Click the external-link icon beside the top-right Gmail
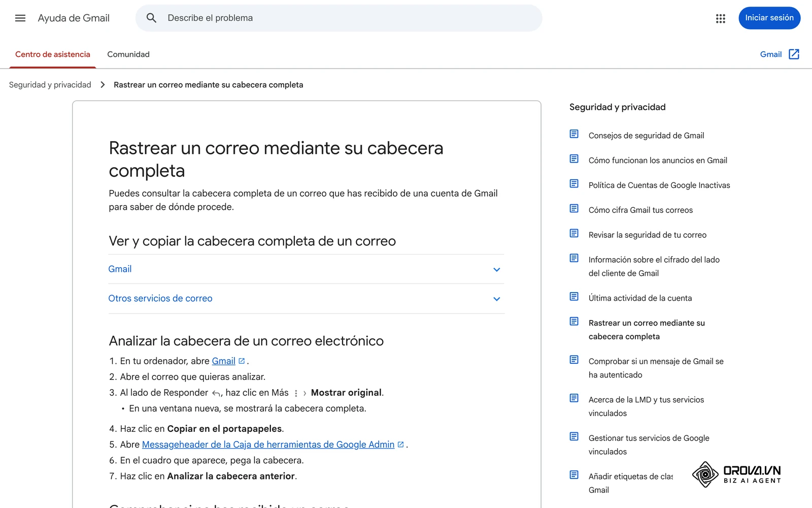 [x=794, y=54]
